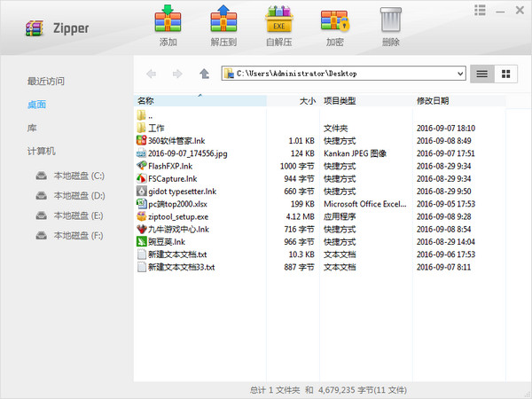The height and width of the screenshot is (399, 532).
Task: Open the address path dropdown arrow
Action: [x=459, y=74]
